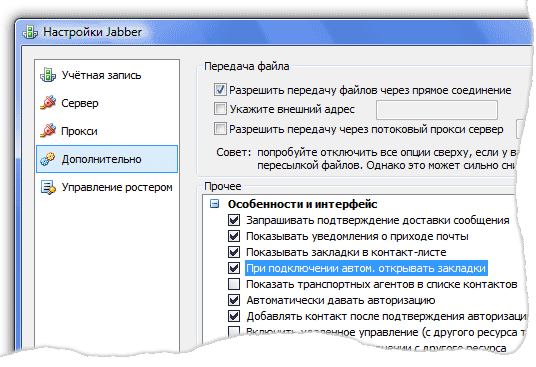Uncheck Автоматически давать авторизацию

234,300
